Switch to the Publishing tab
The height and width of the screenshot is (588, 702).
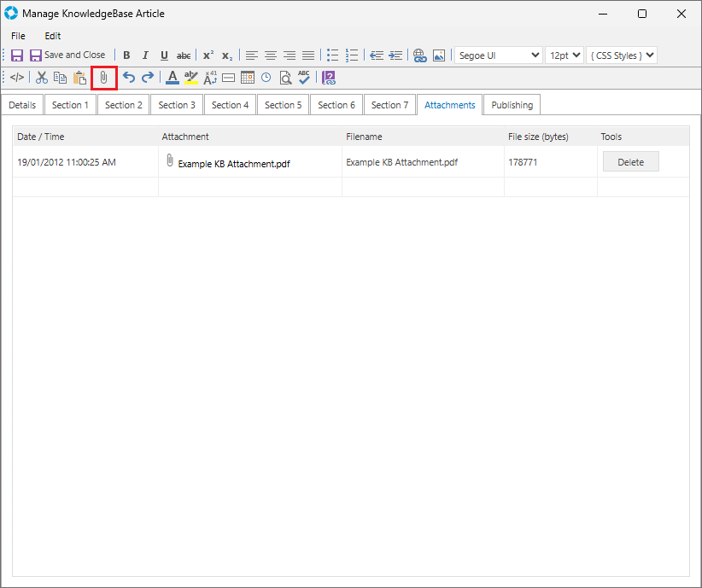pyautogui.click(x=512, y=105)
